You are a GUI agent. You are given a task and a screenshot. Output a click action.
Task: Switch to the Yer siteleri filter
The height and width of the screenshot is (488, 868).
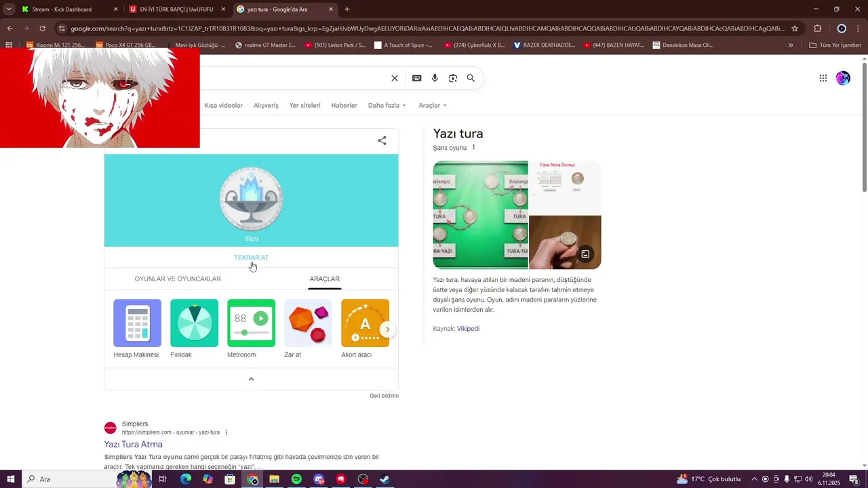click(x=304, y=105)
